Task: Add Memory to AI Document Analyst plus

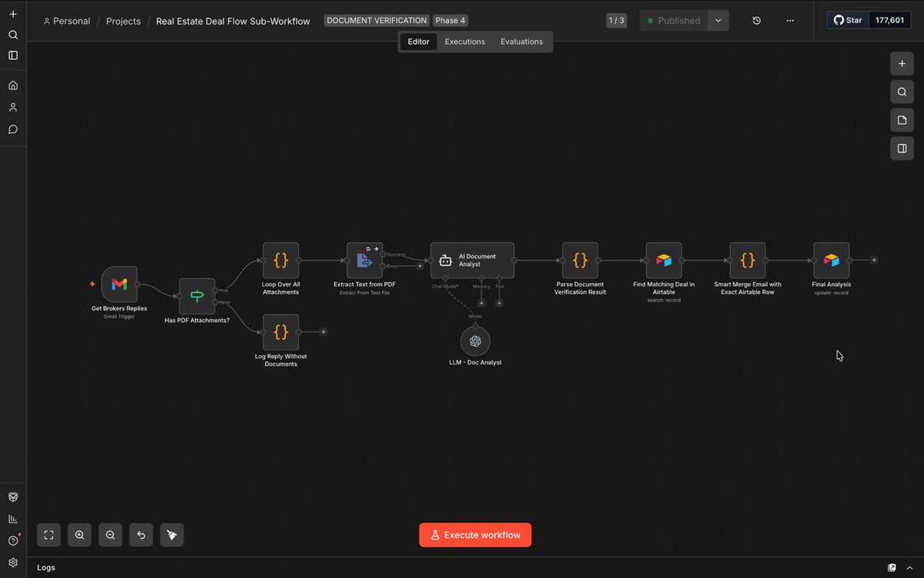Action: (481, 303)
